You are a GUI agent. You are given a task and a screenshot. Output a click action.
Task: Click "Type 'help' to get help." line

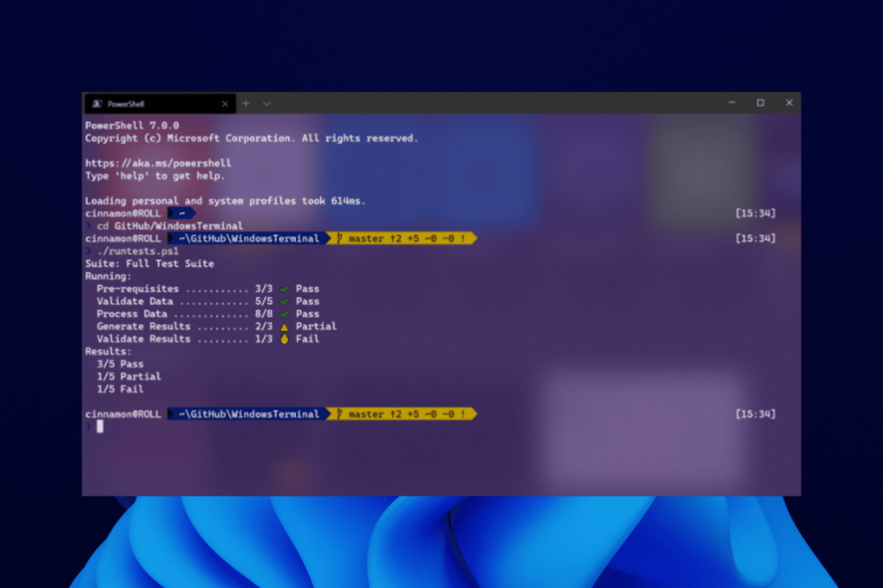click(x=154, y=175)
